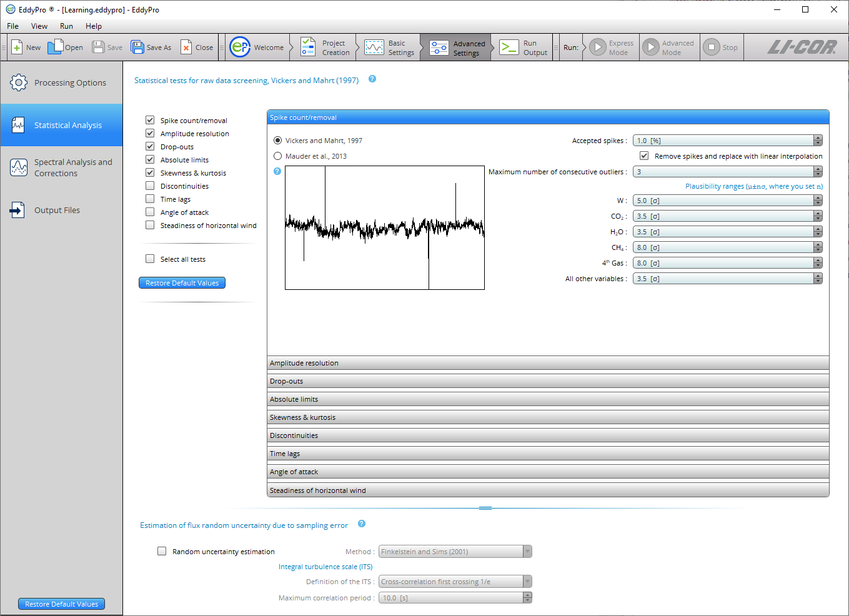This screenshot has width=849, height=616.
Task: Toggle Amplitude resolution test checkbox
Action: point(150,133)
